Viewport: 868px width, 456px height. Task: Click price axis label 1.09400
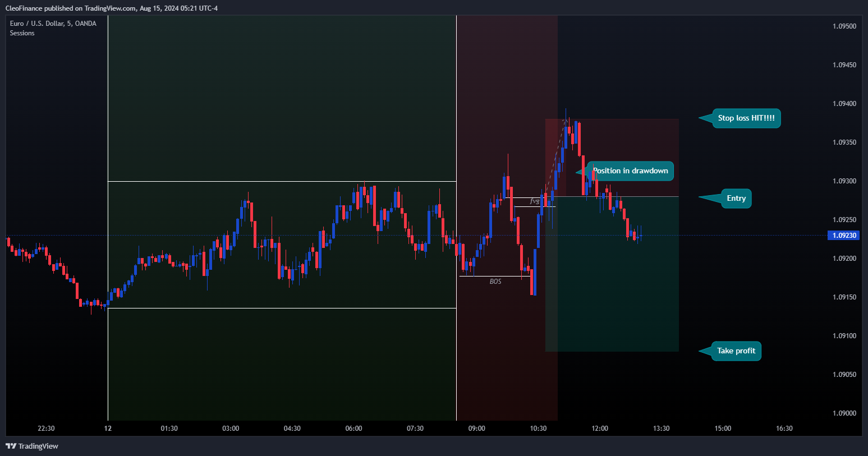[x=844, y=104]
